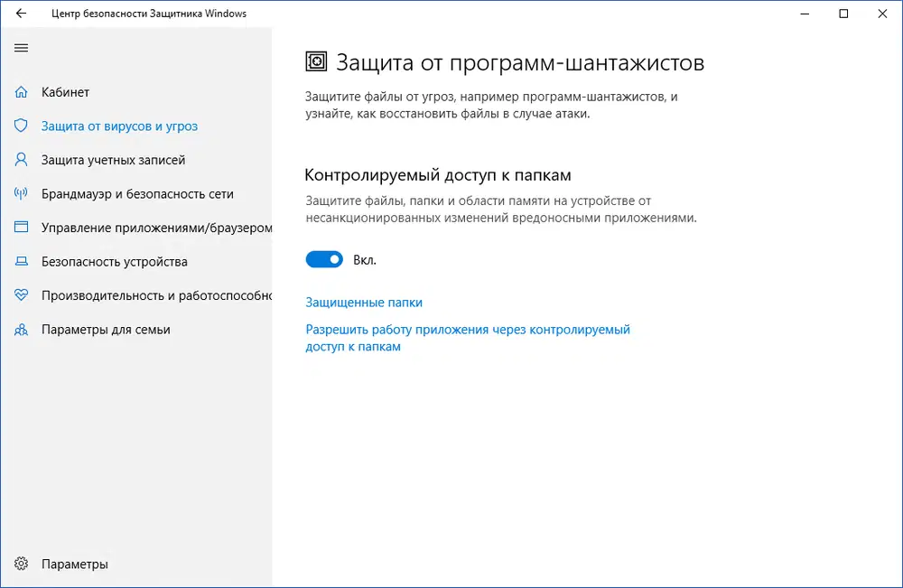Click the device performance and health heart icon
The height and width of the screenshot is (588, 903).
click(21, 294)
